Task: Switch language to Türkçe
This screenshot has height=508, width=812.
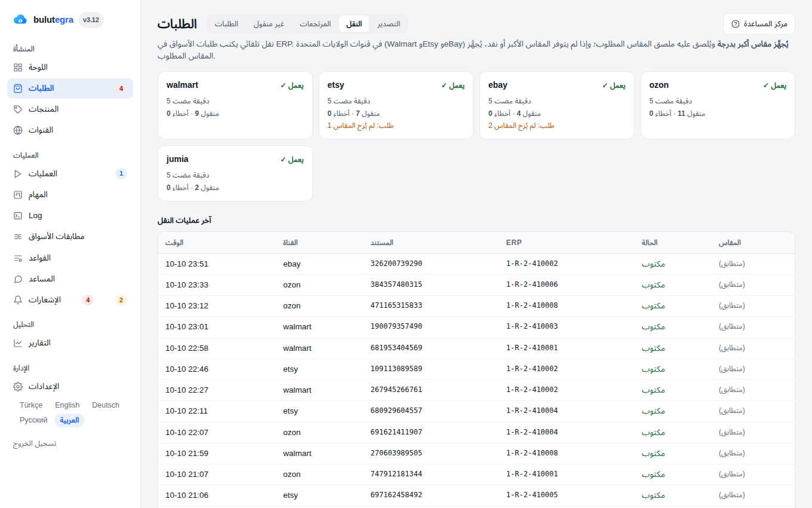Action: (x=31, y=405)
